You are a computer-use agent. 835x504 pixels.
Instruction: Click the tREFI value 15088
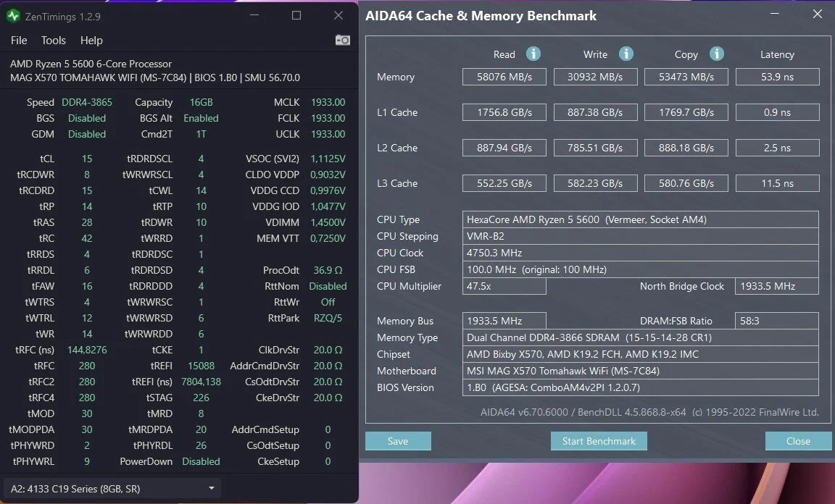coord(201,366)
